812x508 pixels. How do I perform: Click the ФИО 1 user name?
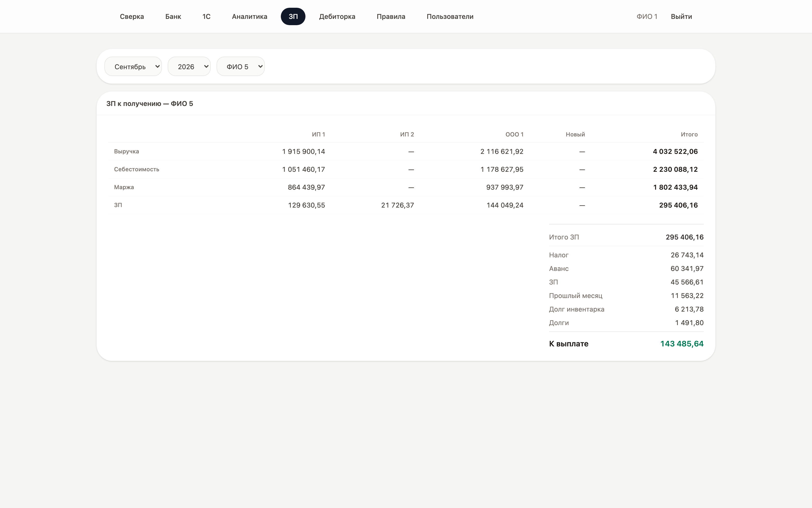[x=647, y=16]
